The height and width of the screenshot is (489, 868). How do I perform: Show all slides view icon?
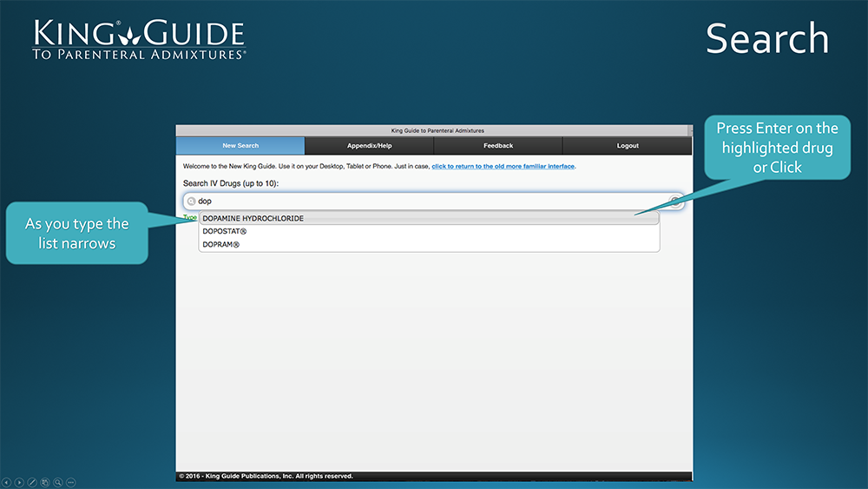coord(45,483)
